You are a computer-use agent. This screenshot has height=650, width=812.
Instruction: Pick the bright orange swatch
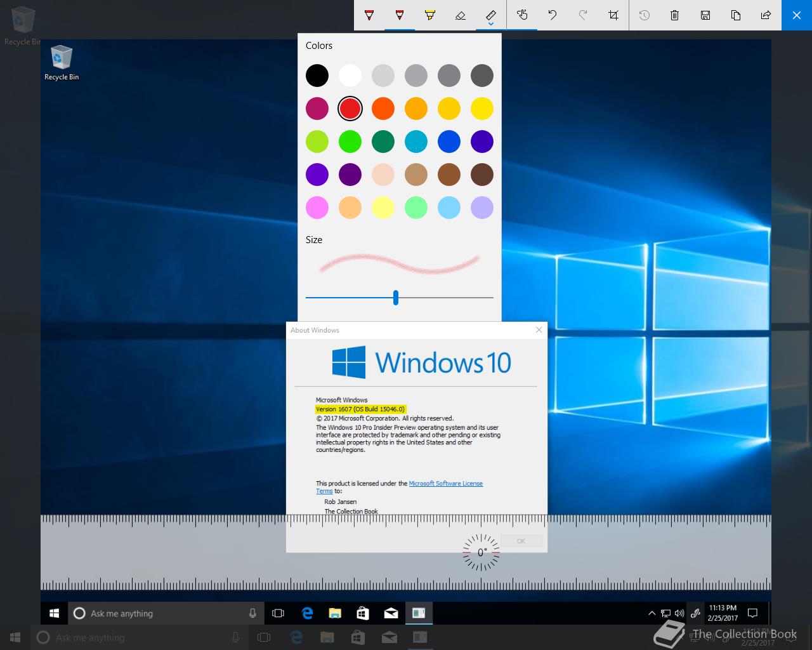(383, 109)
